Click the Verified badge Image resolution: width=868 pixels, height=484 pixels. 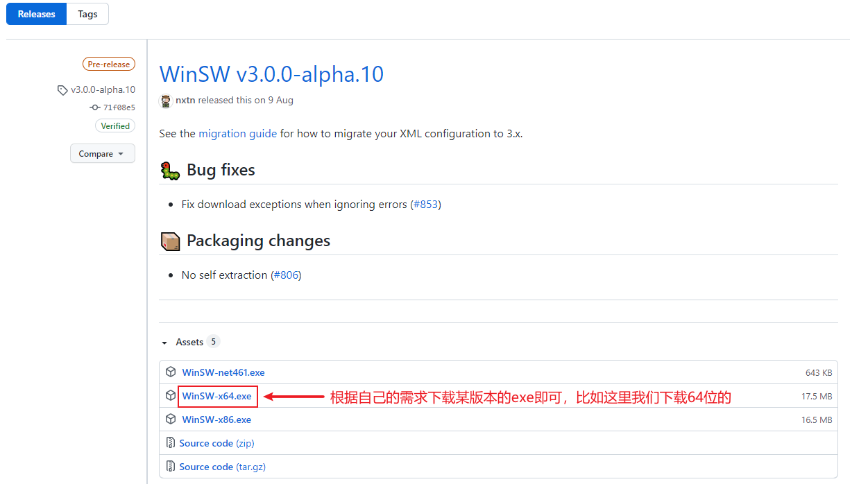coord(114,126)
